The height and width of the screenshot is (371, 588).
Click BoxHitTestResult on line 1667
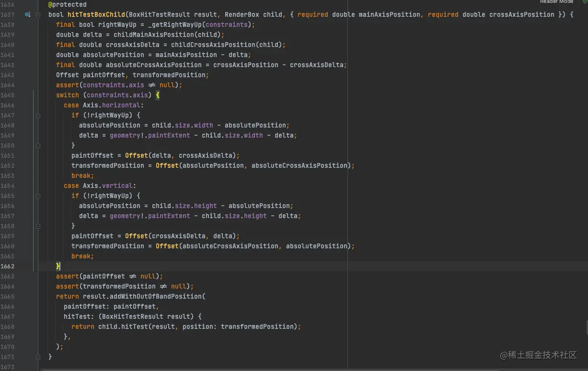point(133,317)
